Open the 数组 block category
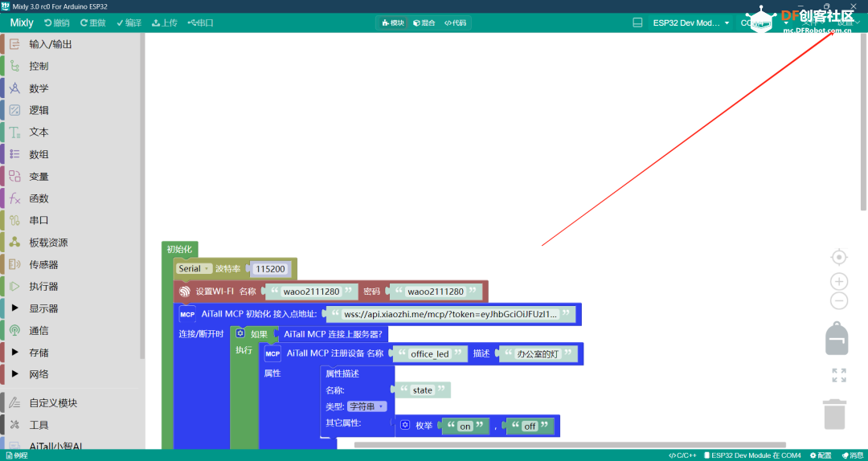 tap(72, 154)
